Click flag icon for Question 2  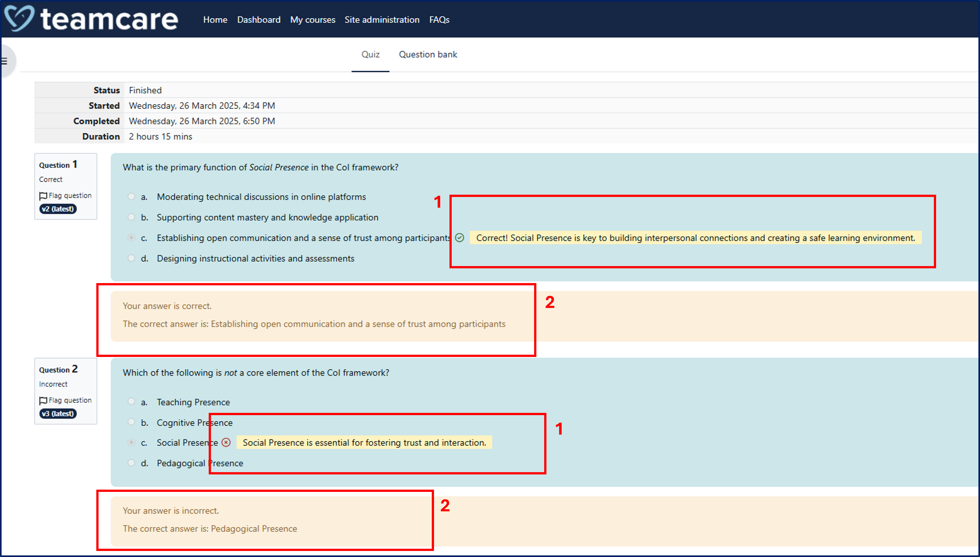(43, 401)
